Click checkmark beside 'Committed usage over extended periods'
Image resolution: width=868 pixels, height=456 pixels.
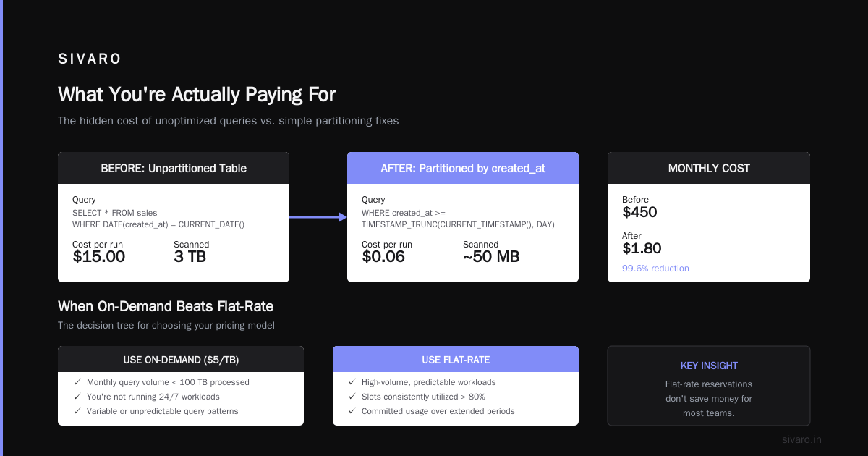coord(352,411)
